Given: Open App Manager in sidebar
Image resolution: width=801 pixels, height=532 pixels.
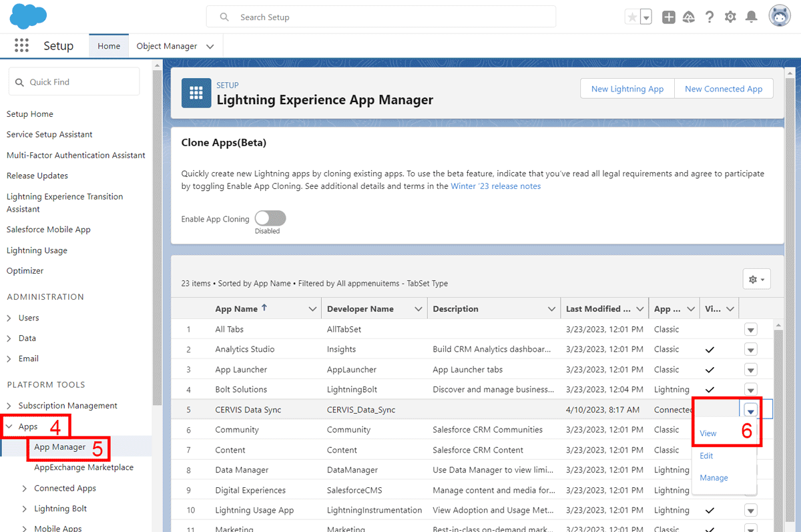Looking at the screenshot, I should click(x=60, y=447).
